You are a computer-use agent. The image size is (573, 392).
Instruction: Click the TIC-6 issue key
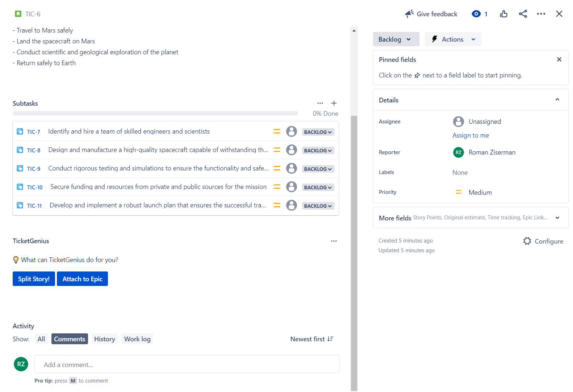tap(33, 14)
